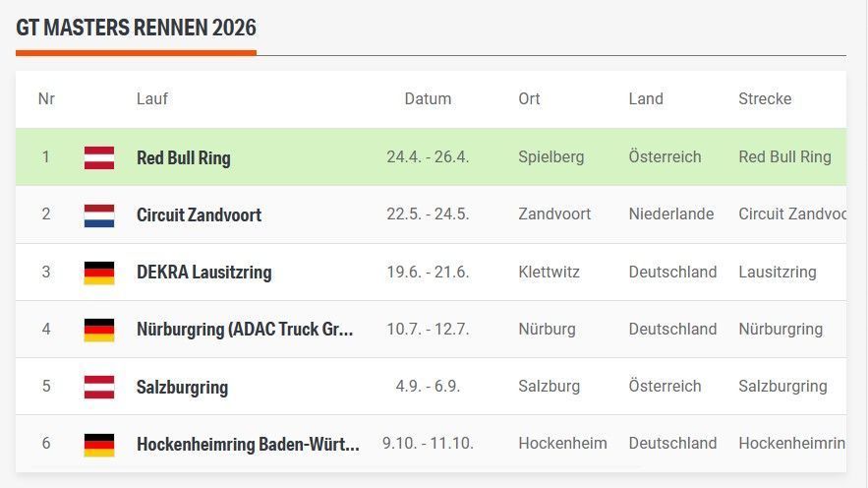Click the Strecke column header
This screenshot has width=868, height=488.
click(765, 98)
